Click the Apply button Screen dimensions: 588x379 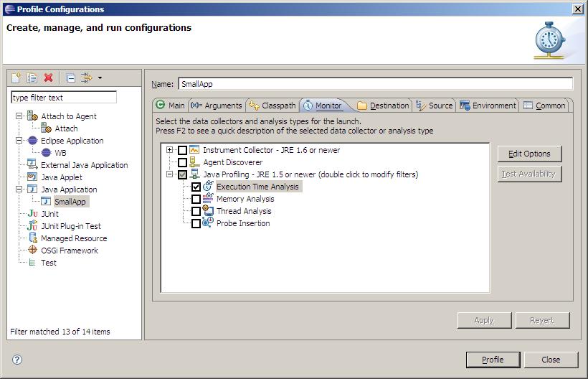(484, 320)
